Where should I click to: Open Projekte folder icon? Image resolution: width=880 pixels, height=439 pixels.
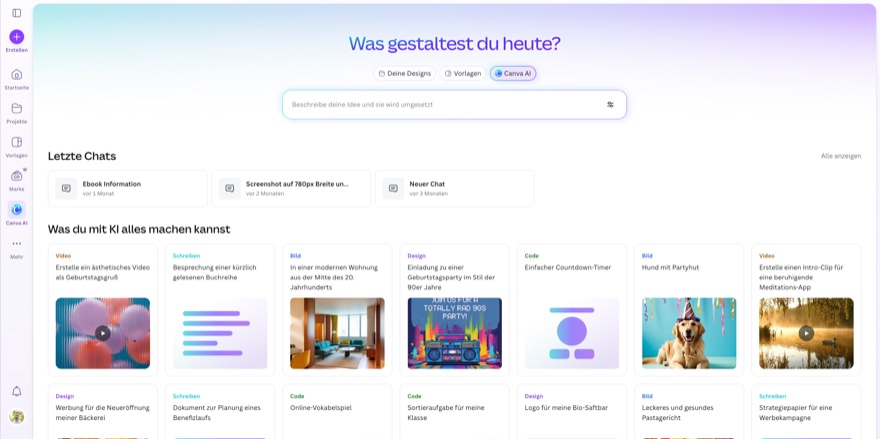coord(17,108)
